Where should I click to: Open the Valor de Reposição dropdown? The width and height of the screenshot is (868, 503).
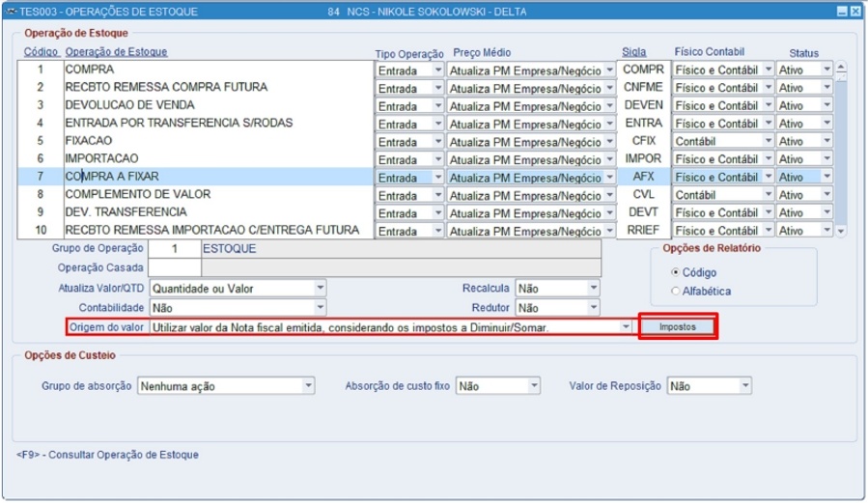tap(745, 385)
